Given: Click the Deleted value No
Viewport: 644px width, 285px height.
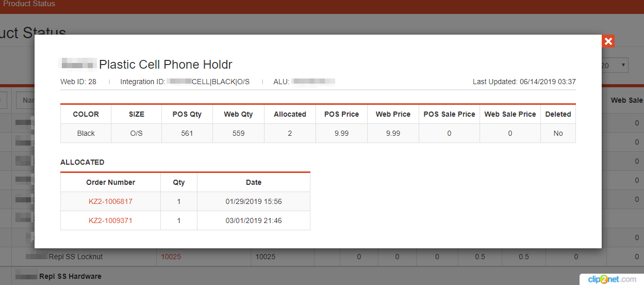Looking at the screenshot, I should [x=558, y=133].
